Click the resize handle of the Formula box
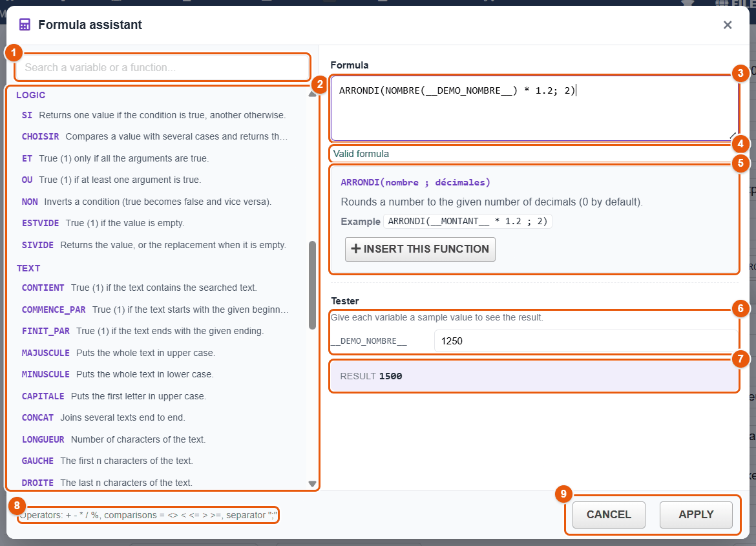This screenshot has width=756, height=546. tap(733, 136)
